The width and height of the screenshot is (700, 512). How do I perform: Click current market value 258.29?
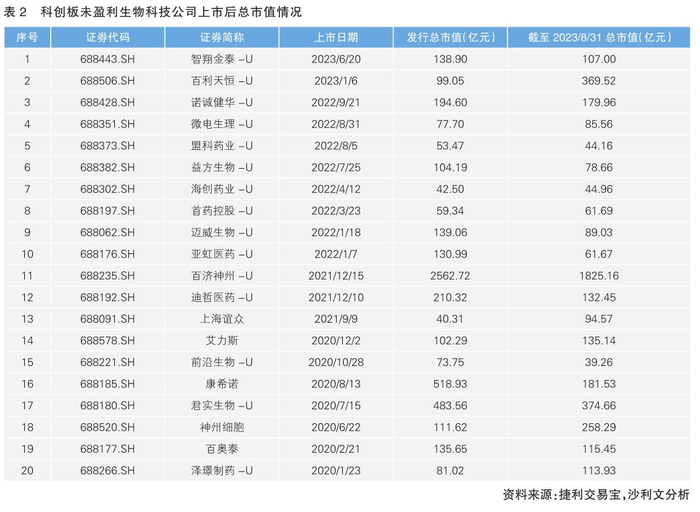point(599,427)
